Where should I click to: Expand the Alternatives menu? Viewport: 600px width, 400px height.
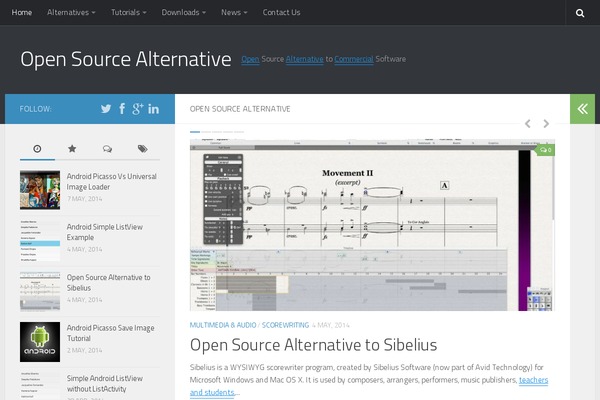coord(71,12)
